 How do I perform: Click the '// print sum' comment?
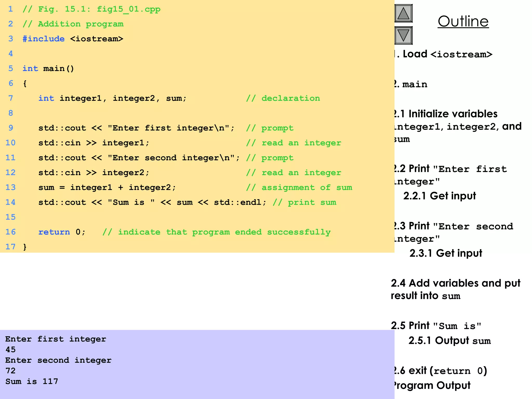[304, 202]
